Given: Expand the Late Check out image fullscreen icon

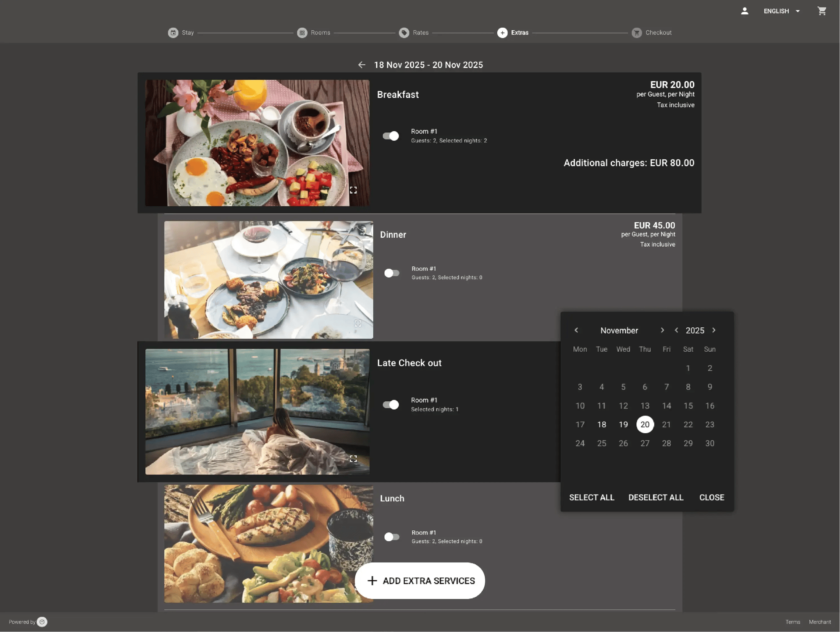Looking at the screenshot, I should 354,459.
